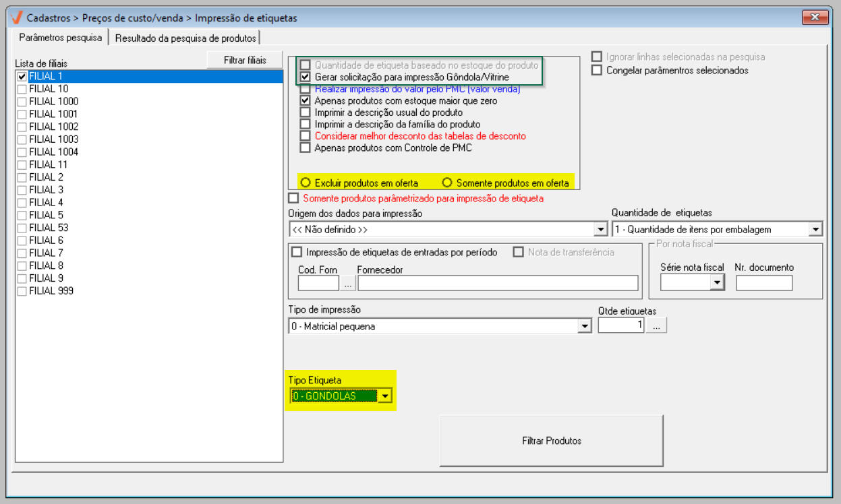Check the FILIAL 1004 checkbox

22,152
